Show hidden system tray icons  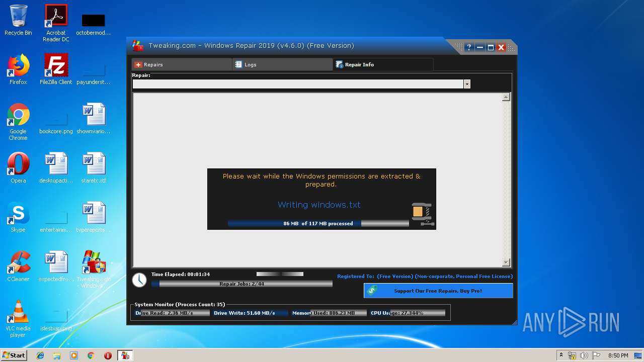tap(561, 355)
